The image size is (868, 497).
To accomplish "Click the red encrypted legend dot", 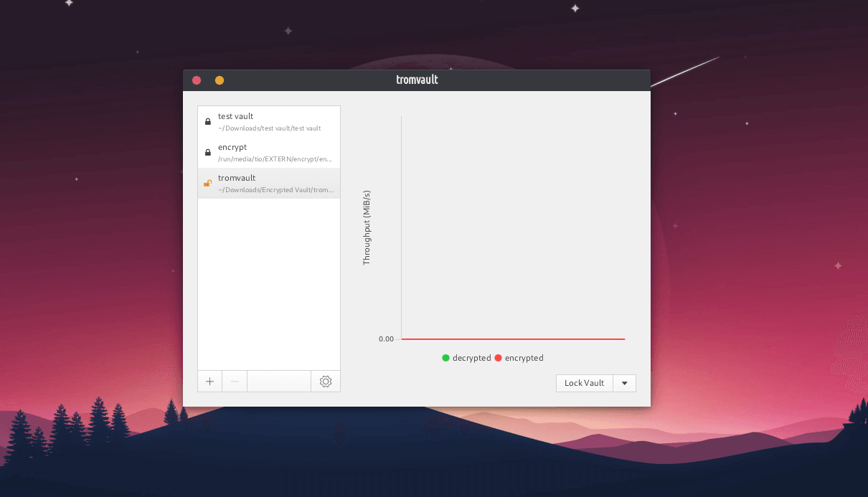I will point(499,358).
